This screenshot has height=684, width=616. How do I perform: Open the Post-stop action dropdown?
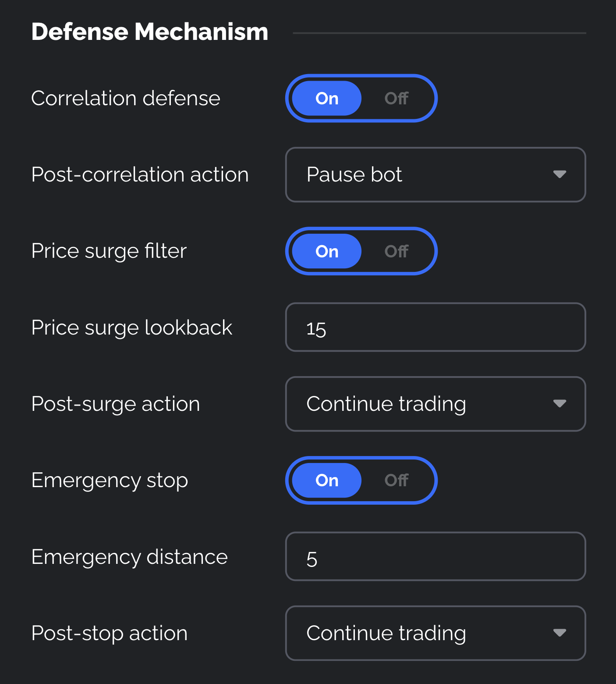[435, 633]
